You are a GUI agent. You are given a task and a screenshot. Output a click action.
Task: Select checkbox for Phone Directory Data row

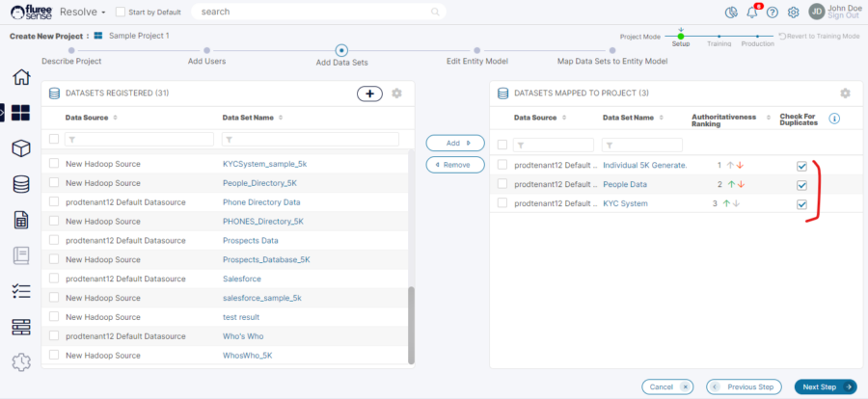[55, 202]
